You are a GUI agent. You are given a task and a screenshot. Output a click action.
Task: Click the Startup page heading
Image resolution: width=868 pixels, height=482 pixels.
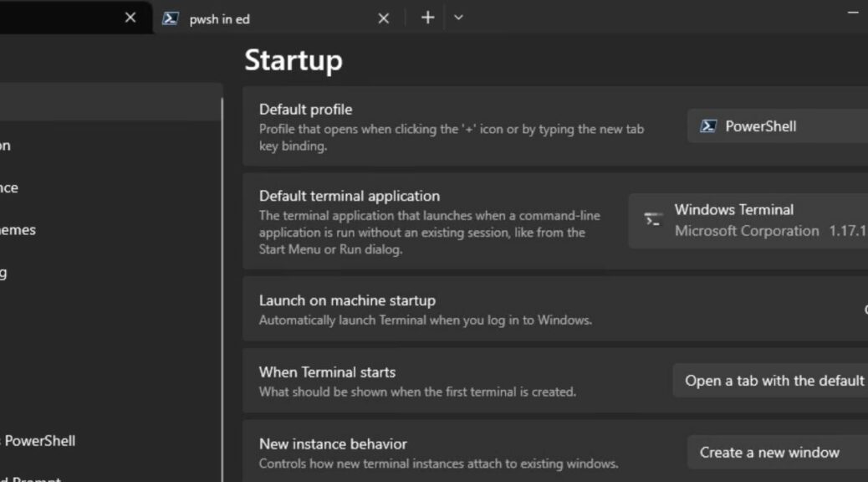294,60
